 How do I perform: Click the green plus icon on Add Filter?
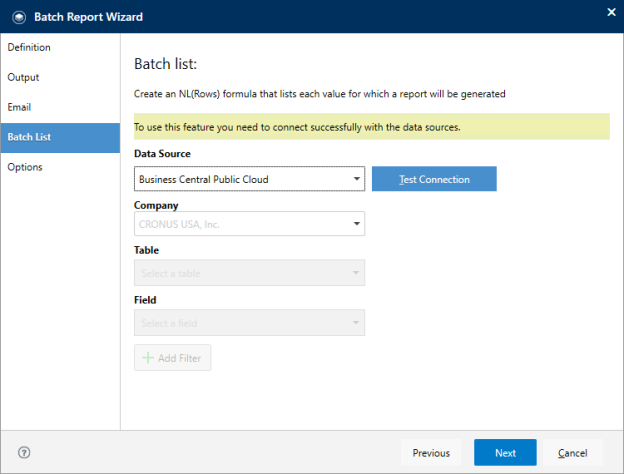point(148,358)
